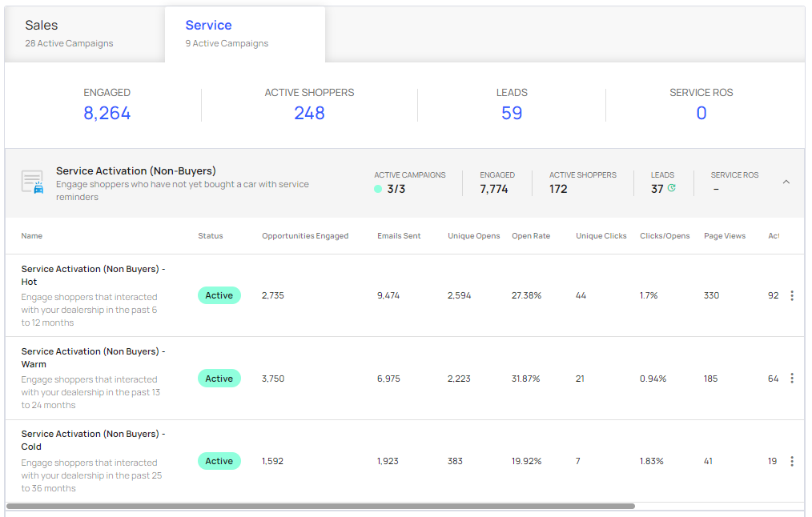Click the Leads 59 summary number
Viewport: 812px width, 517px height.
coord(512,114)
